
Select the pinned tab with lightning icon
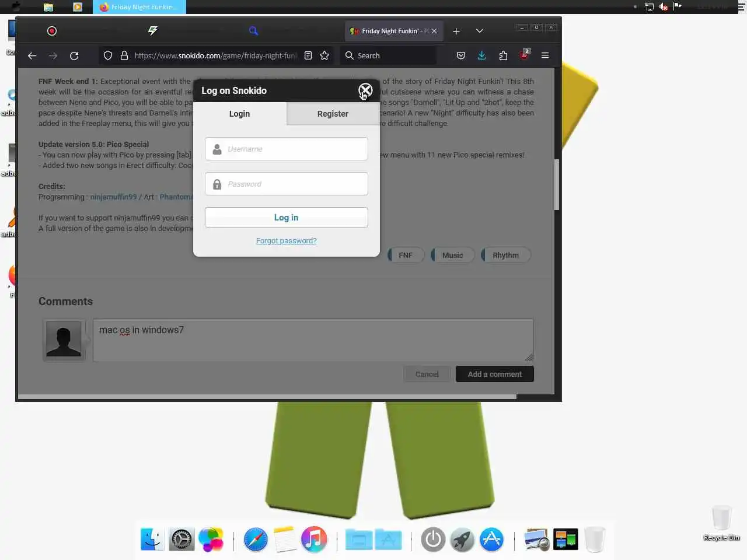[x=152, y=31]
